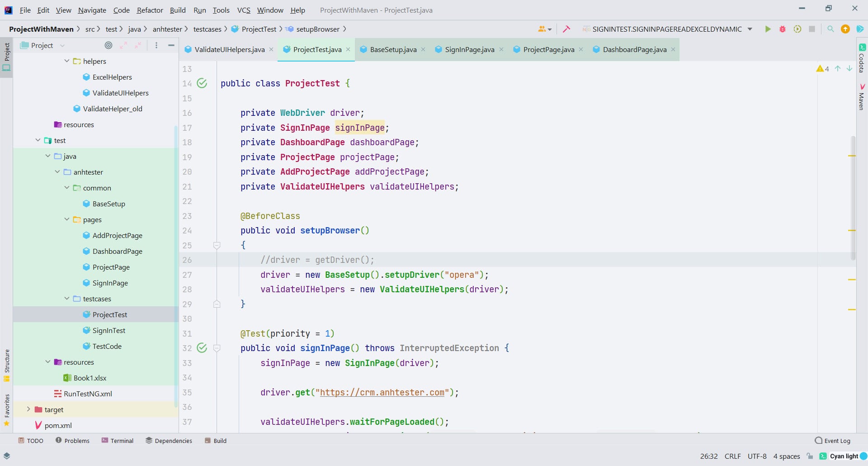Collapse the java folder under test
The width and height of the screenshot is (868, 466).
pyautogui.click(x=48, y=156)
